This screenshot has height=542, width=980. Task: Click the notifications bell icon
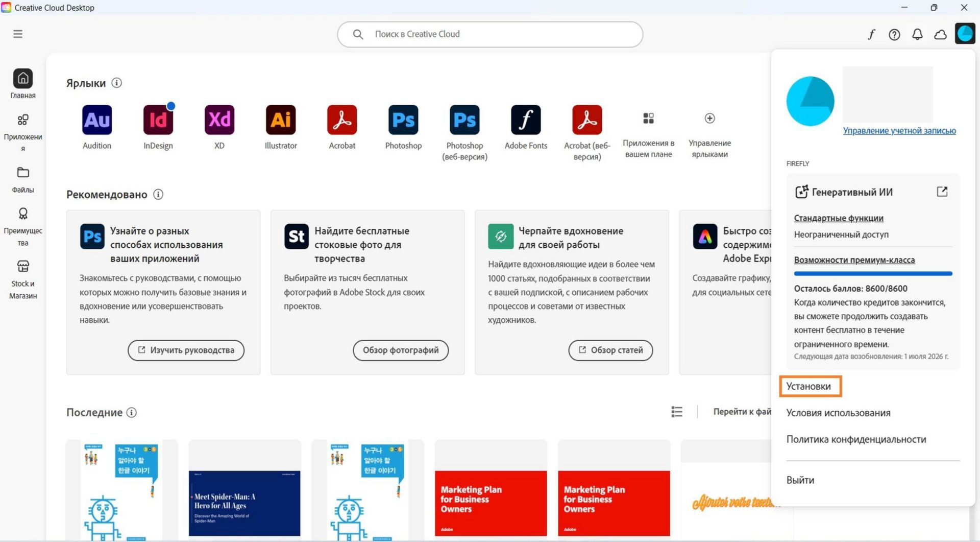[917, 34]
